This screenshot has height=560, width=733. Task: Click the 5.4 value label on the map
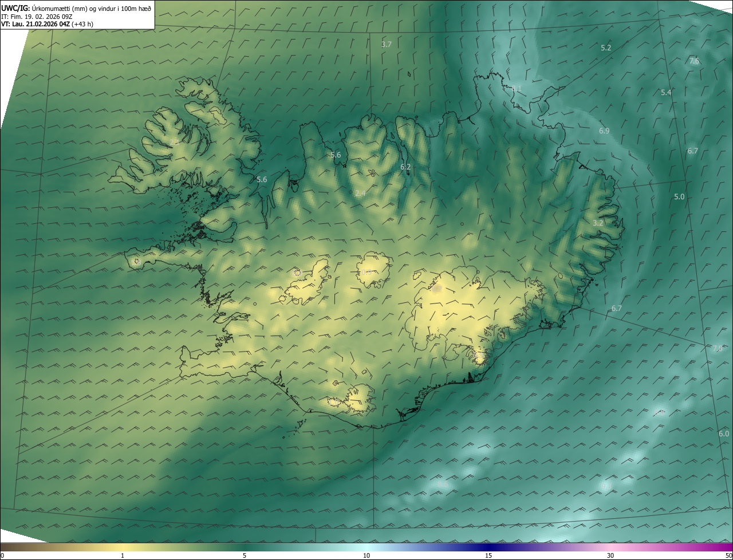pyautogui.click(x=666, y=92)
